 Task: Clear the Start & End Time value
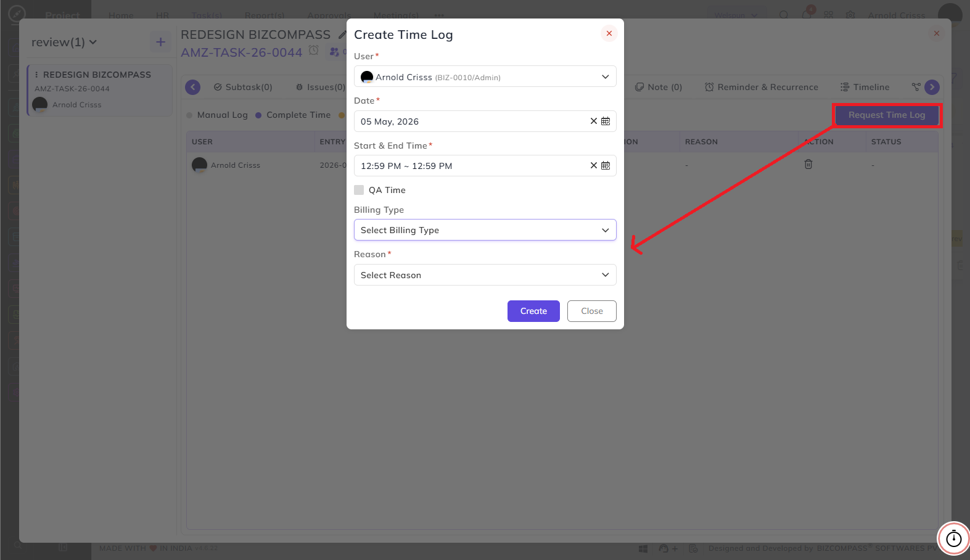[x=593, y=166]
